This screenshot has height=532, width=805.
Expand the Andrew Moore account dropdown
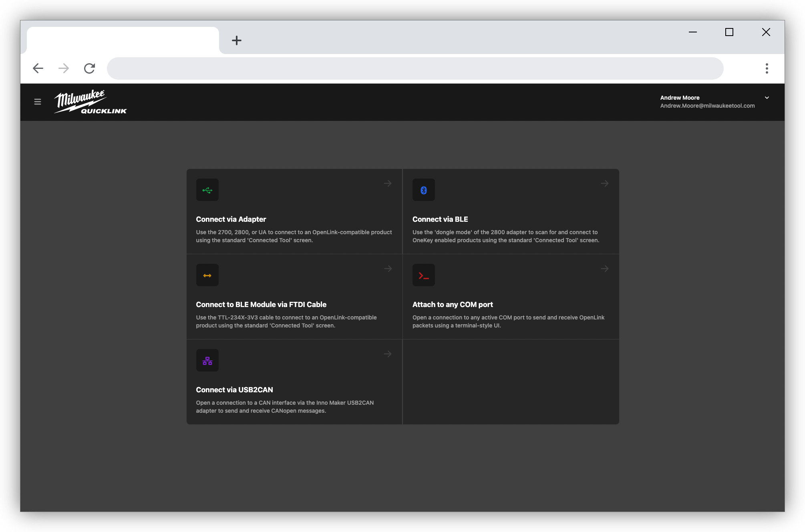pos(767,98)
